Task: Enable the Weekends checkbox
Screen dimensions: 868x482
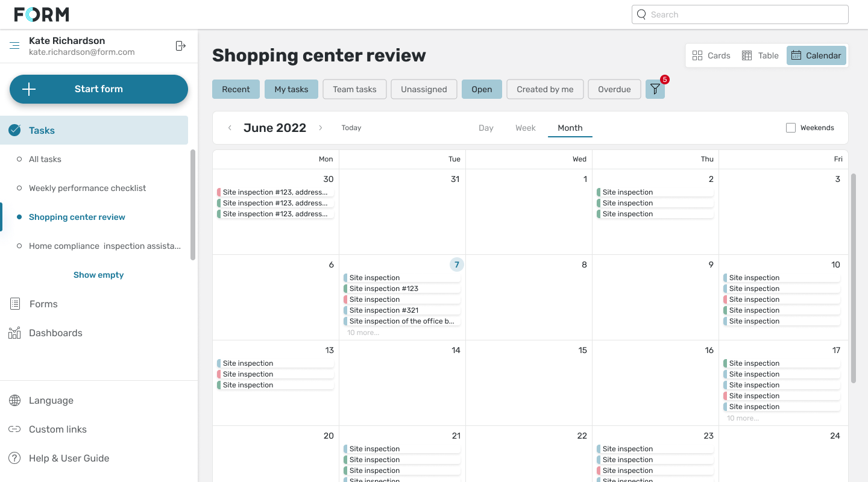Action: pos(790,127)
